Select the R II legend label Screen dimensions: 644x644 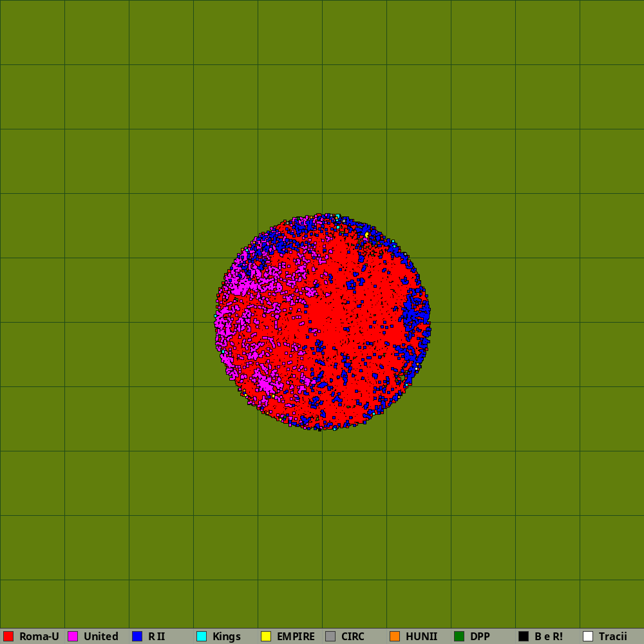click(156, 636)
